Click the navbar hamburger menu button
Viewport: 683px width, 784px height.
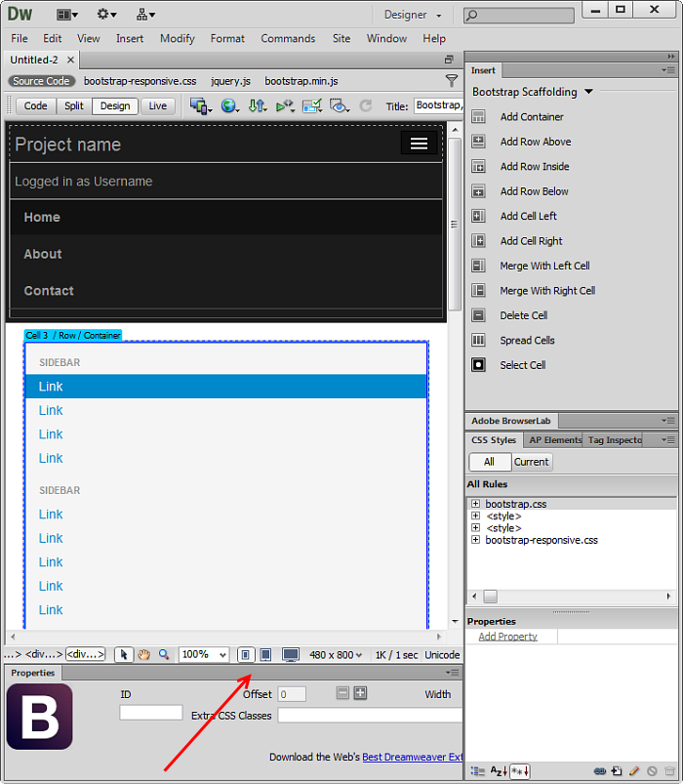[419, 144]
